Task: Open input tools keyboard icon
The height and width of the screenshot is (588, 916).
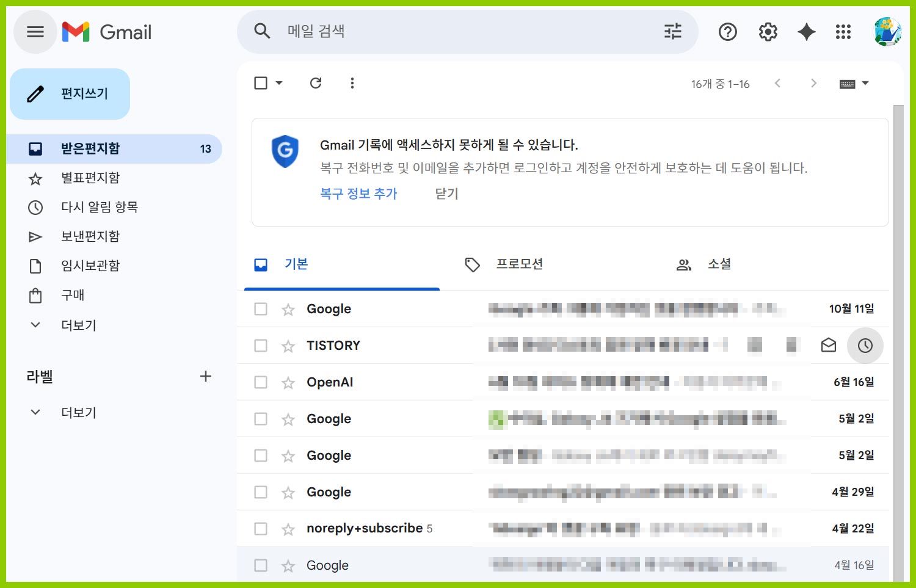Action: pos(848,84)
